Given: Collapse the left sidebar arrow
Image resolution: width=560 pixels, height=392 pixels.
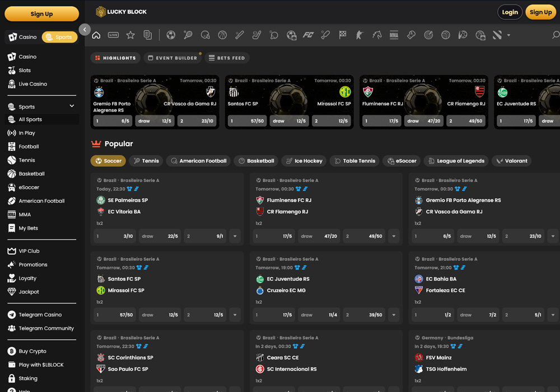Looking at the screenshot, I should 85,30.
